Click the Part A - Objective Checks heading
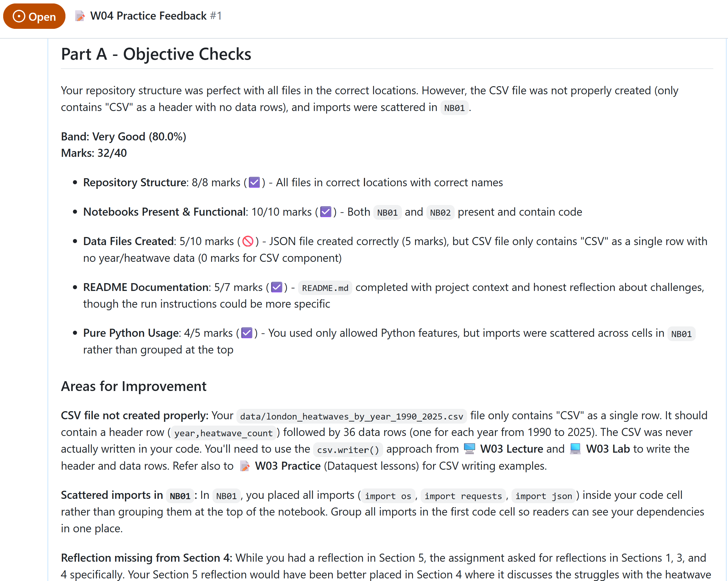The width and height of the screenshot is (728, 581). (x=156, y=54)
